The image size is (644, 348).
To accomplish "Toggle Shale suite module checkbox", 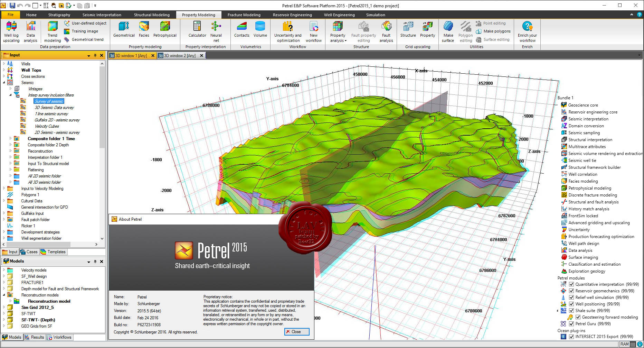I will pyautogui.click(x=571, y=311).
